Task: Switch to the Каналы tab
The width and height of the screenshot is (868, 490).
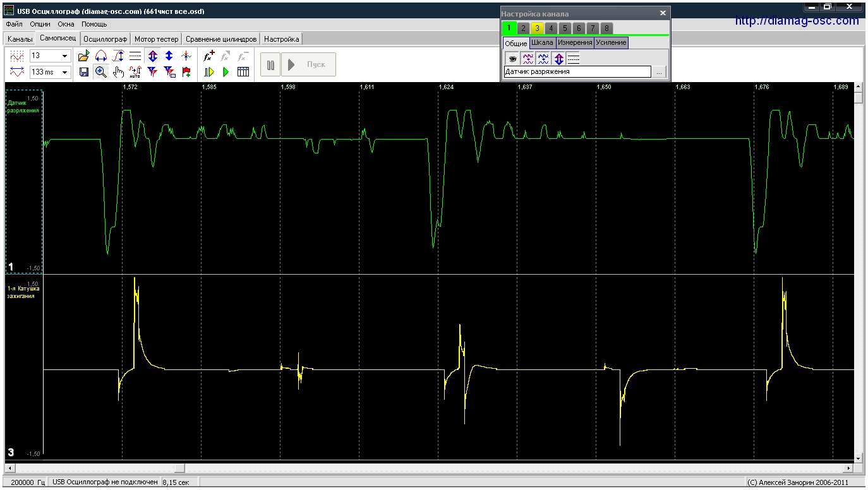Action: 20,39
